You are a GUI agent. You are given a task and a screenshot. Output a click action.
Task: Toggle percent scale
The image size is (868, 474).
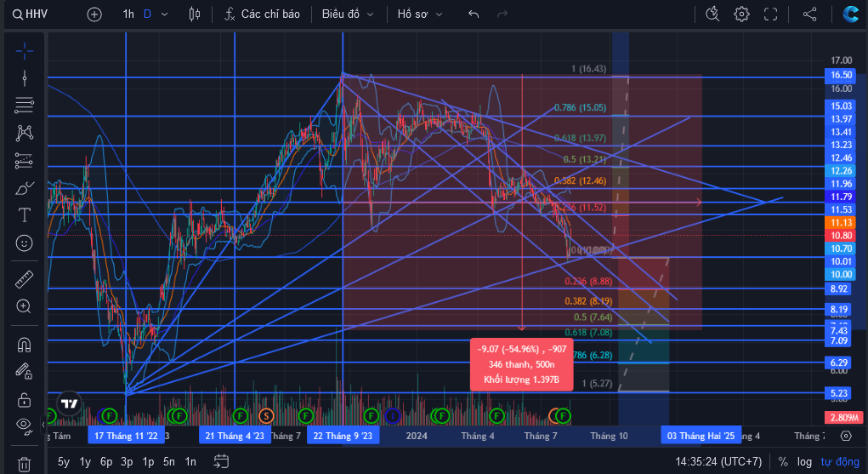[783, 462]
